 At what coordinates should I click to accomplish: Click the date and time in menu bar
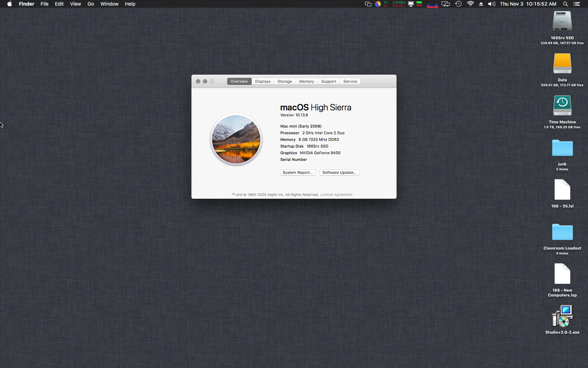pyautogui.click(x=528, y=4)
